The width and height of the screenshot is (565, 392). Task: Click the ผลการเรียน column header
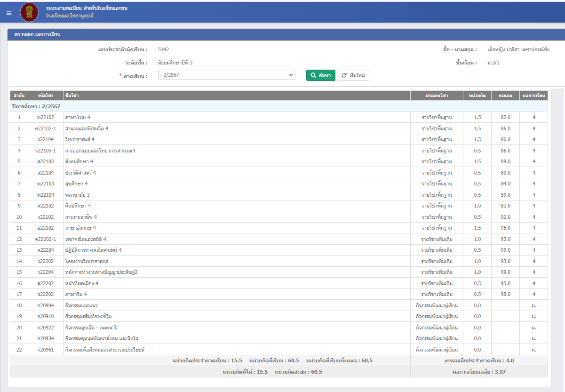533,96
